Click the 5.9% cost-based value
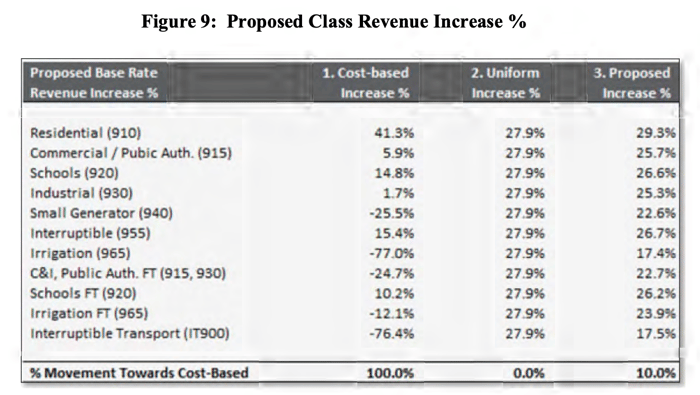 tap(398, 153)
